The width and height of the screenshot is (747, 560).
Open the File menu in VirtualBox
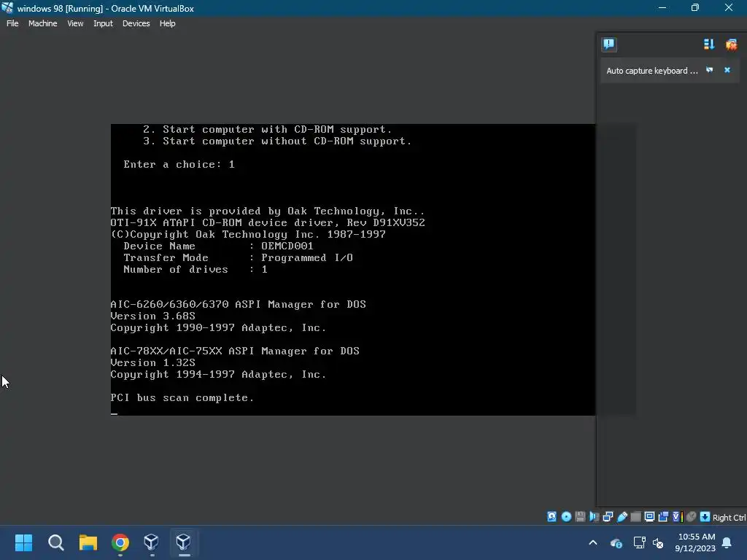click(12, 23)
